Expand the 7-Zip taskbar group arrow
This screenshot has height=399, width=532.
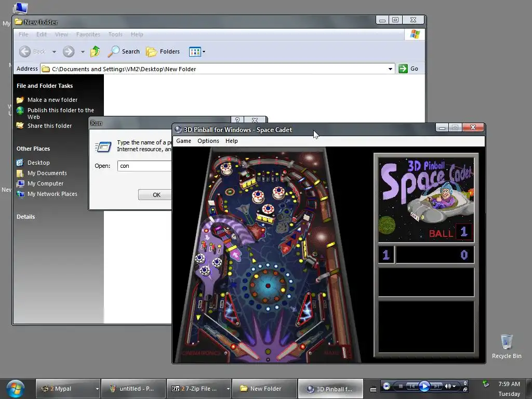click(x=228, y=389)
